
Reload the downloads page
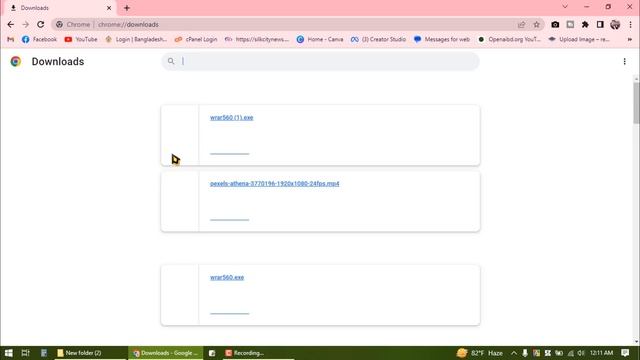(x=40, y=24)
